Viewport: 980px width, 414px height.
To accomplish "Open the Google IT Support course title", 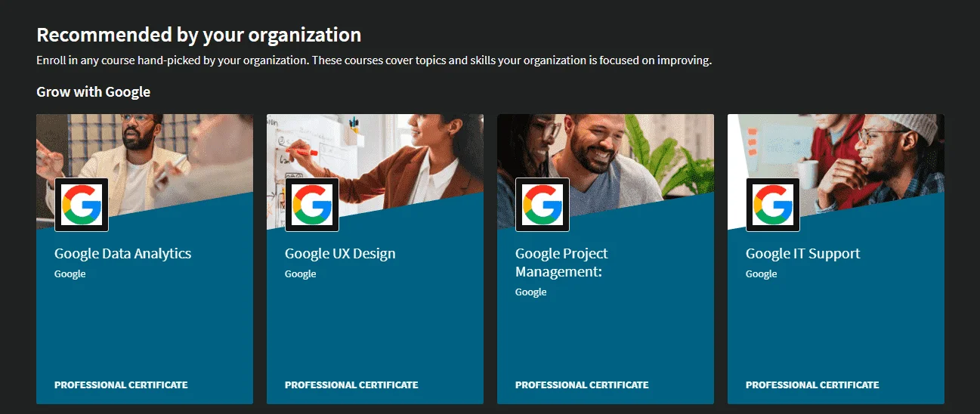I will pos(802,254).
